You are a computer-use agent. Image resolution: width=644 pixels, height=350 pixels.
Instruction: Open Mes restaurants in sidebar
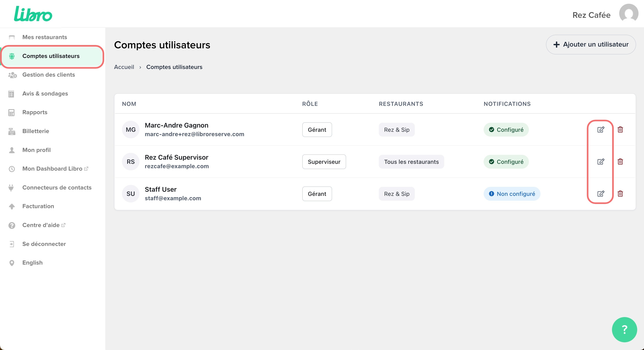(x=45, y=37)
